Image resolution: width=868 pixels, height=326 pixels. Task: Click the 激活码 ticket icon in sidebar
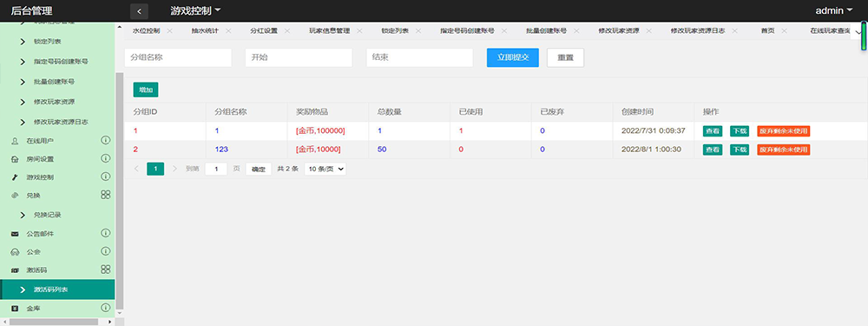click(x=15, y=270)
